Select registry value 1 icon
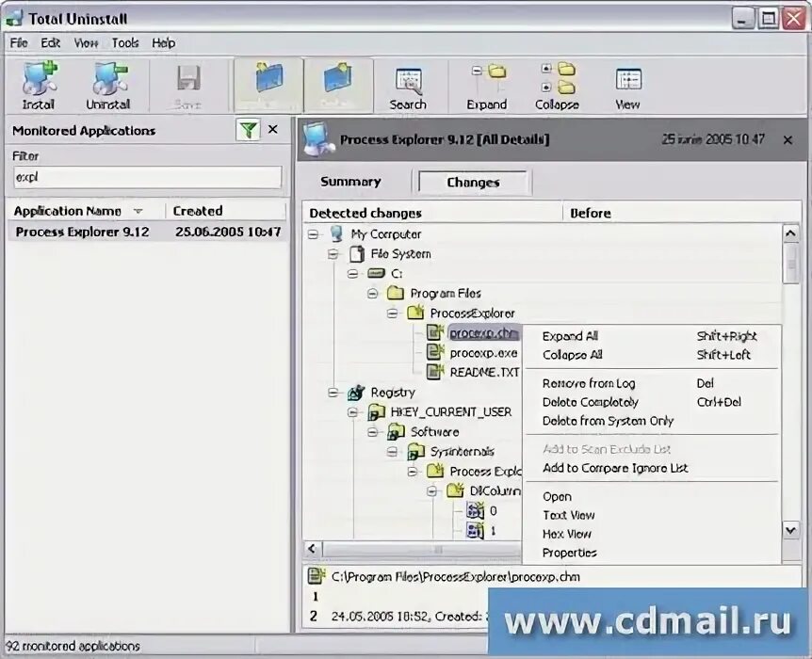This screenshot has width=812, height=659. click(475, 531)
